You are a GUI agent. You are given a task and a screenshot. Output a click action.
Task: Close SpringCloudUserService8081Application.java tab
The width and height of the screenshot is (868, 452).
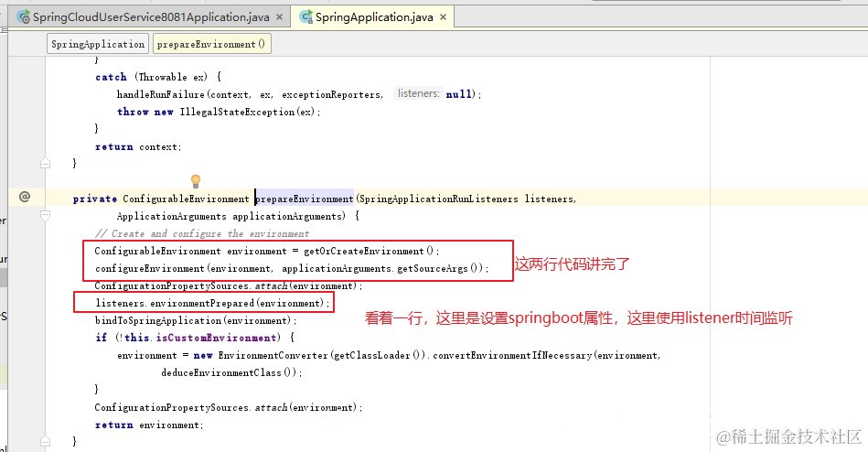coord(280,17)
